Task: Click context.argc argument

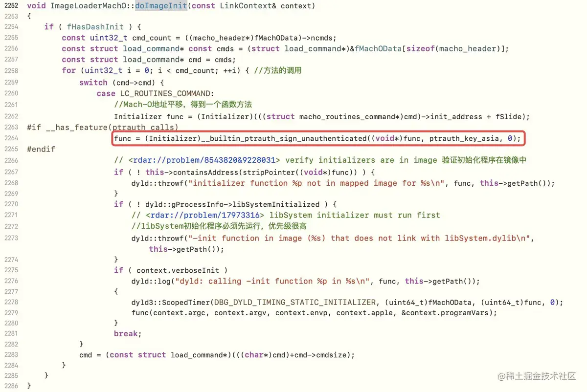Action: coord(179,313)
